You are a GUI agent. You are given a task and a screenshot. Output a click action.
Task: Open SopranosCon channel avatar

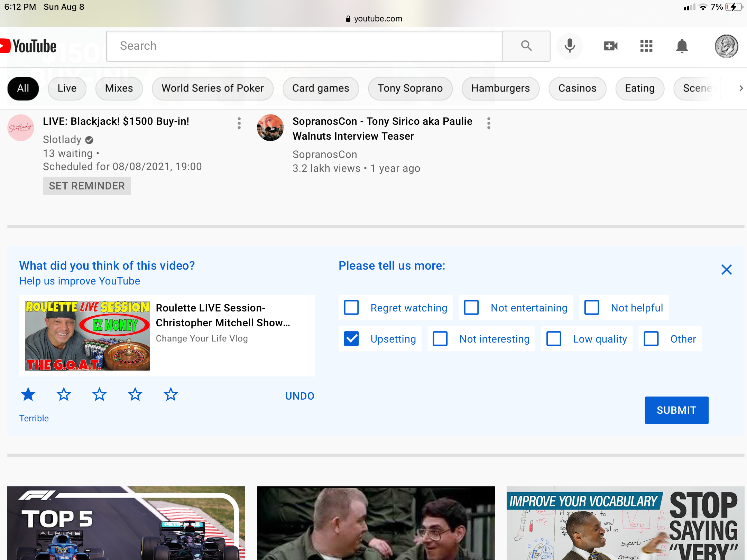point(270,128)
